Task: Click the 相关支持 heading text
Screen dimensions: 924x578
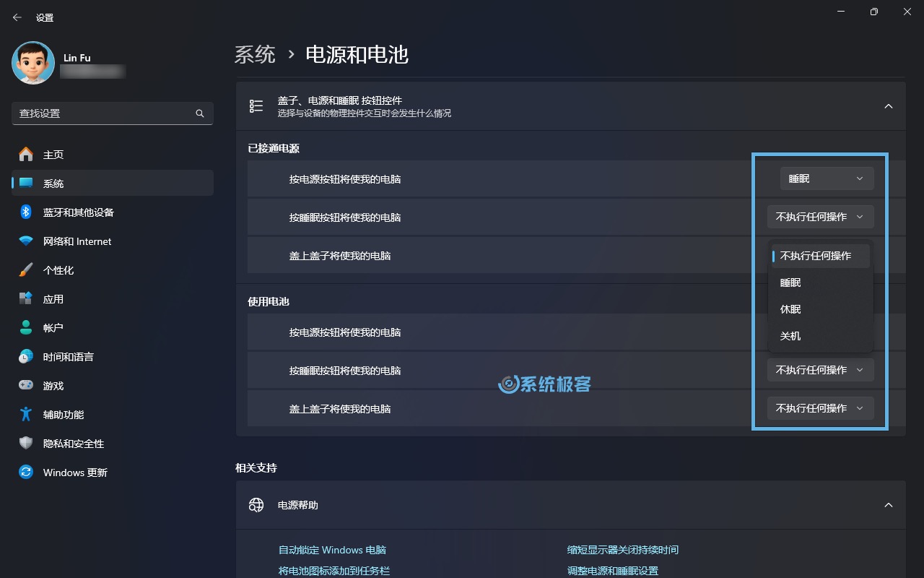Action: (256, 468)
